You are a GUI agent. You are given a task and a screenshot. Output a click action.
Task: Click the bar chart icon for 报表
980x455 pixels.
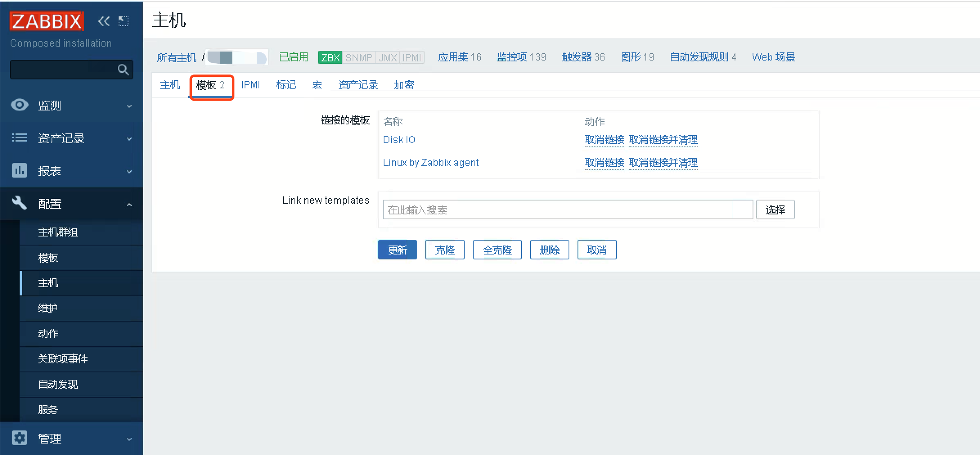tap(19, 170)
